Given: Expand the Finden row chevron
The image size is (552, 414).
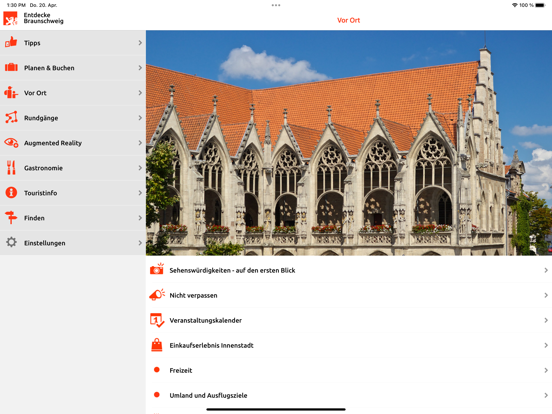Looking at the screenshot, I should (140, 218).
